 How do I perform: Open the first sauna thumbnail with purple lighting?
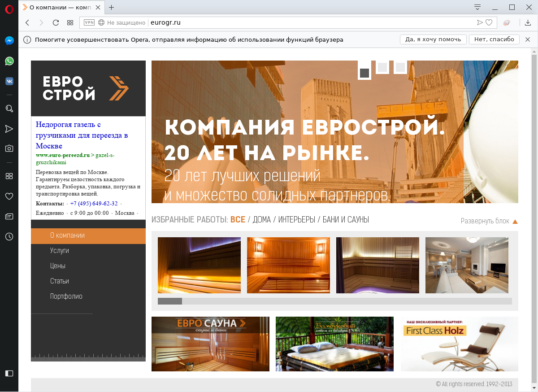(199, 265)
